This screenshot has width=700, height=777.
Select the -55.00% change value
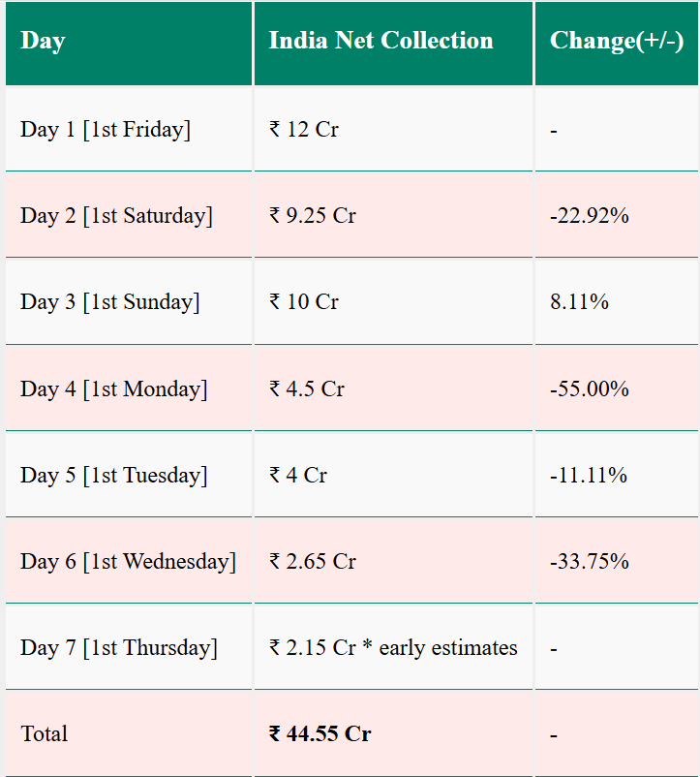point(589,389)
